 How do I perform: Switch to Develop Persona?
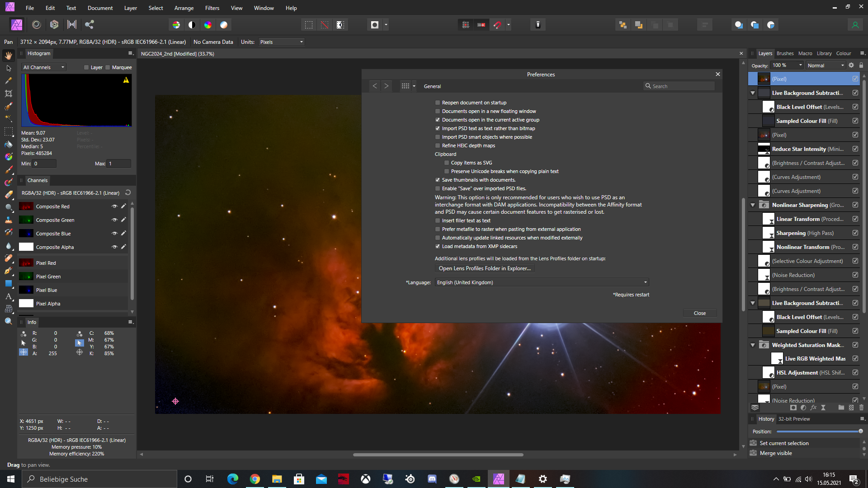click(x=54, y=25)
